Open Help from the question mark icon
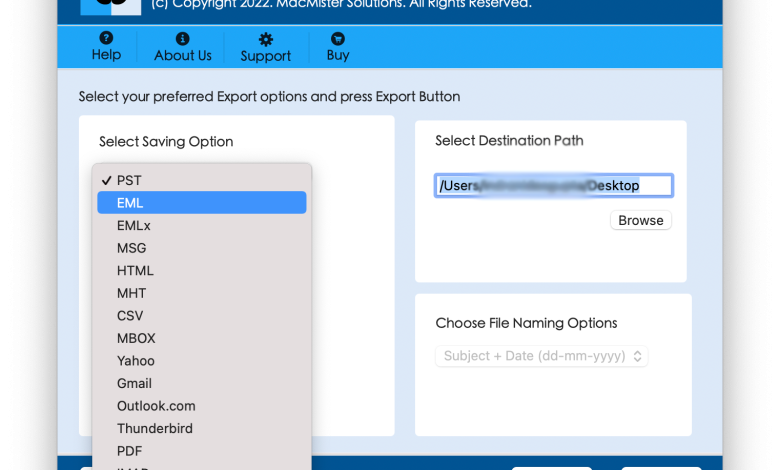Image resolution: width=780 pixels, height=470 pixels. click(106, 38)
